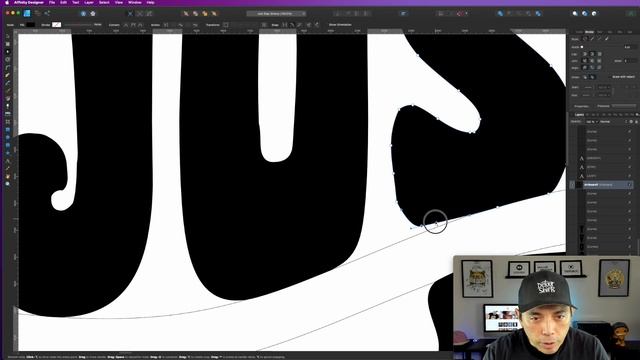The image size is (640, 360).
Task: Toggle Artboard layer visibility checkbox
Action: (630, 184)
